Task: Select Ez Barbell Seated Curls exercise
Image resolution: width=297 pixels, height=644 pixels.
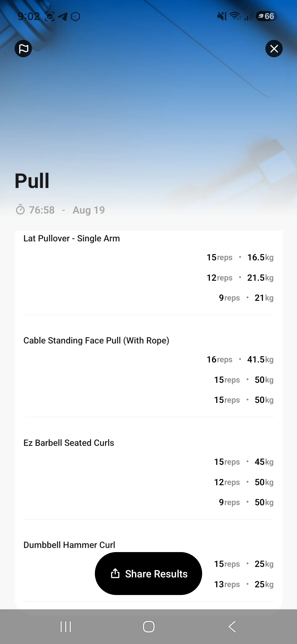Action: [x=69, y=443]
